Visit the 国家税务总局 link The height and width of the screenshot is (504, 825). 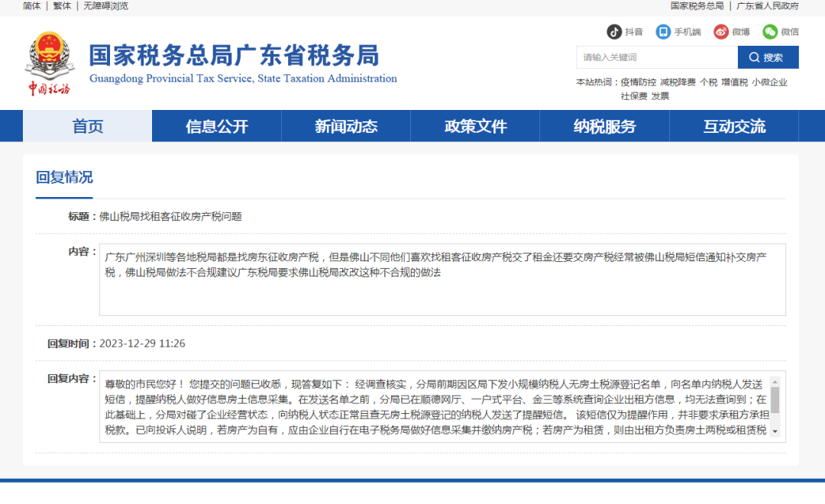[x=697, y=6]
